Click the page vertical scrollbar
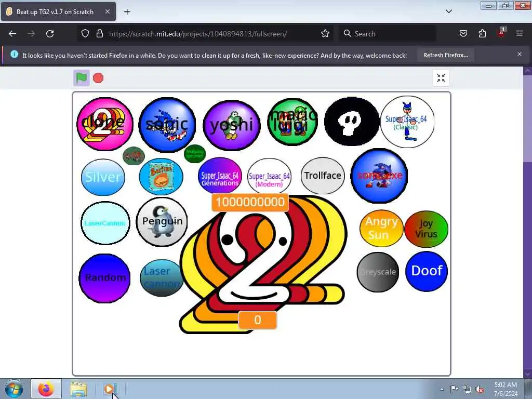The width and height of the screenshot is (532, 399). tap(528, 222)
